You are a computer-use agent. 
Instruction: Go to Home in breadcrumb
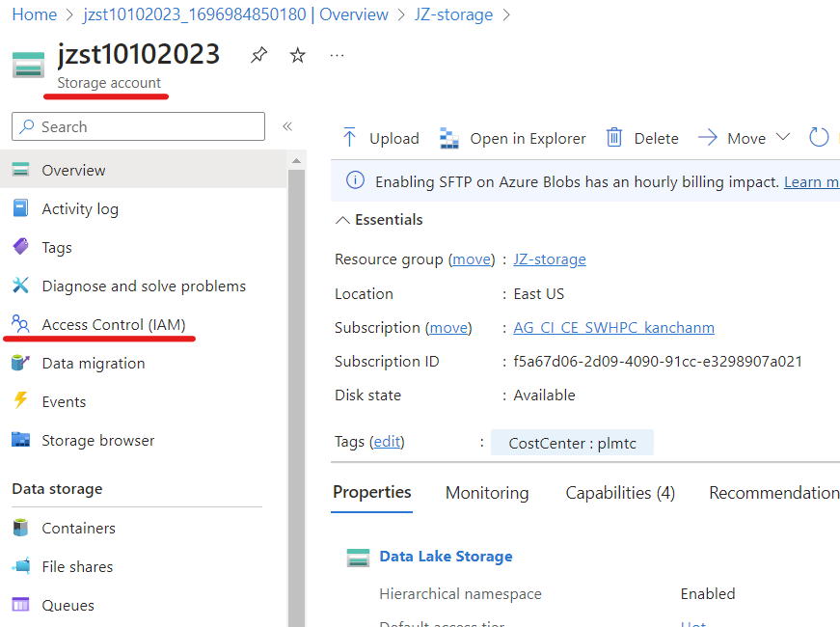pos(35,14)
